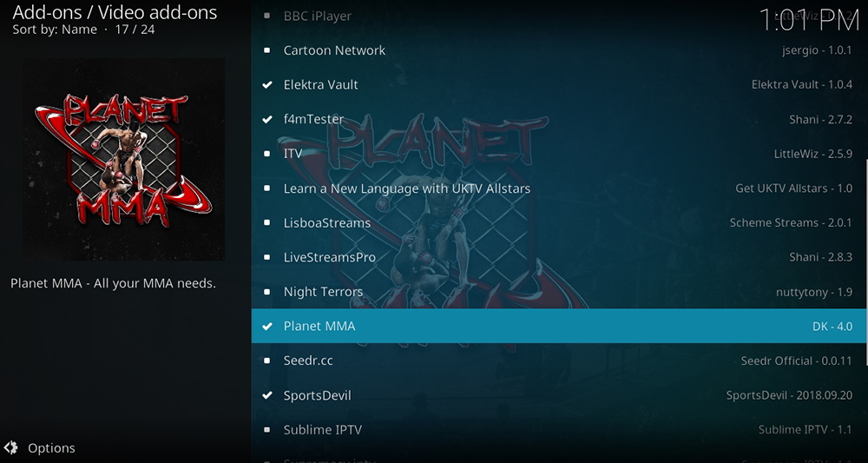Select the LiveStreamsPro add-on
The height and width of the screenshot is (463, 868).
(x=559, y=257)
